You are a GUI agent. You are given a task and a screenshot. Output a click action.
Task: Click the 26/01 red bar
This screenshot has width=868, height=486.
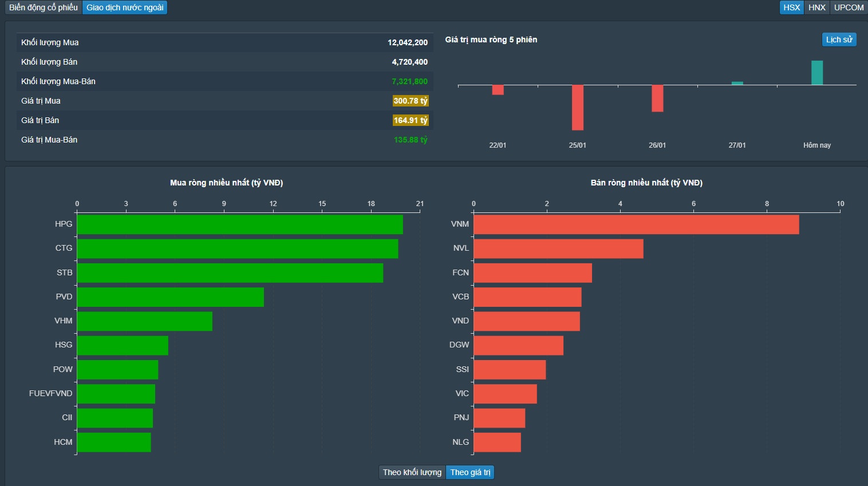[657, 98]
